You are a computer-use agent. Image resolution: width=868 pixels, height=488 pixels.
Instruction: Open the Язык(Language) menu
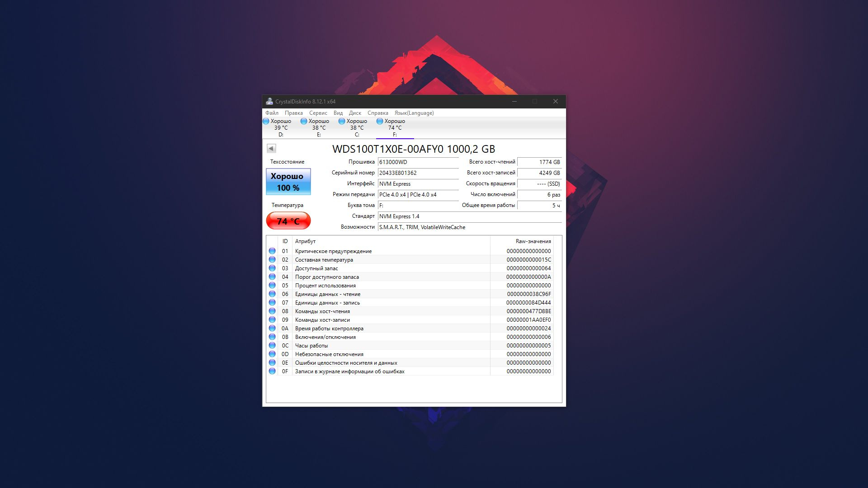414,113
